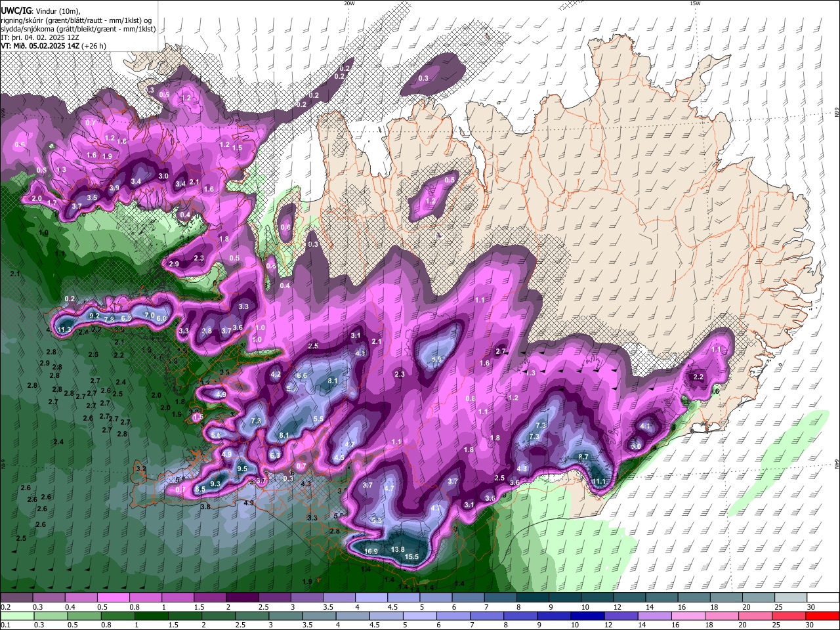Click the '0.2' label in the upper legend row

coord(6,607)
